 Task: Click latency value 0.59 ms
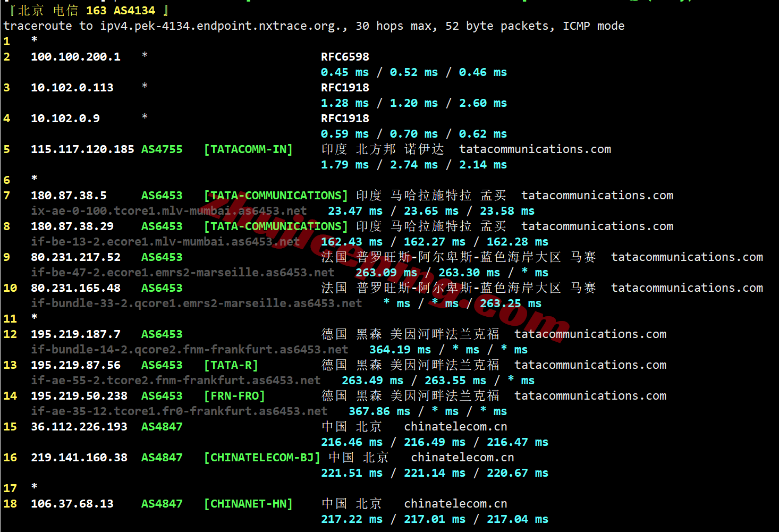point(345,134)
